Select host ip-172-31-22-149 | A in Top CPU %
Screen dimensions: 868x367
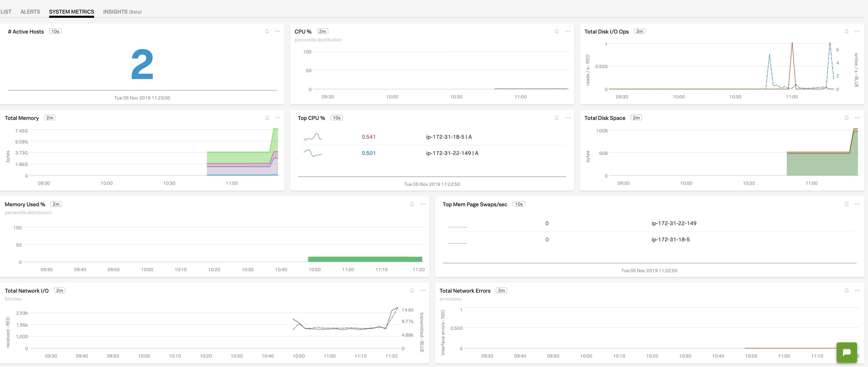click(x=452, y=153)
